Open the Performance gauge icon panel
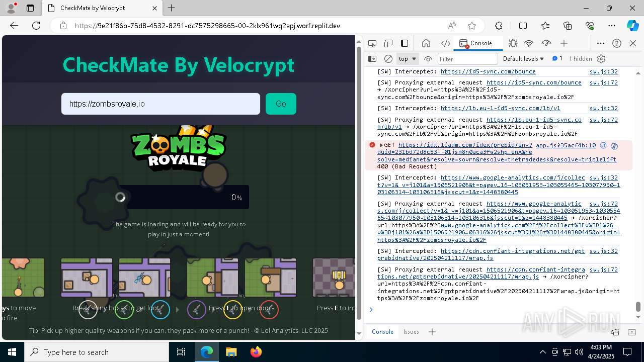 [x=546, y=43]
